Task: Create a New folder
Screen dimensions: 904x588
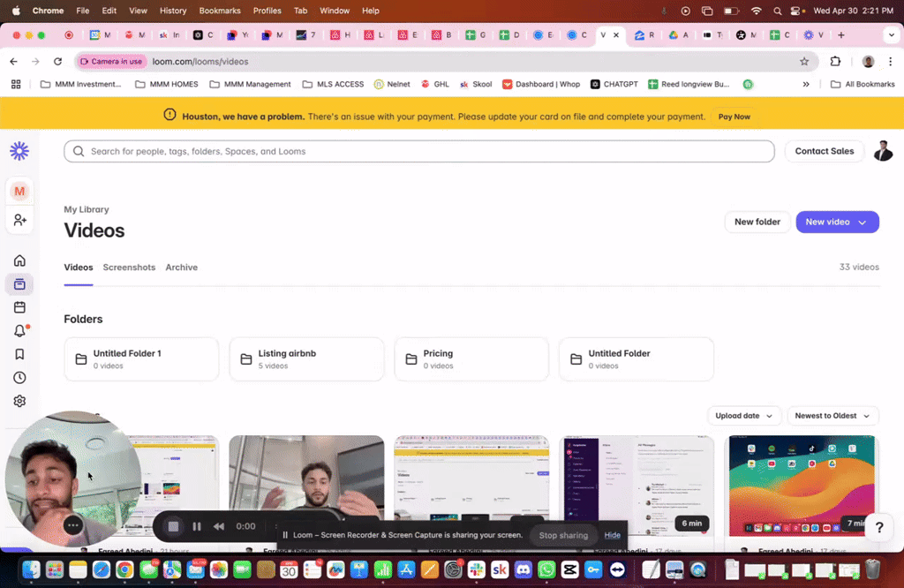Action: pos(757,222)
